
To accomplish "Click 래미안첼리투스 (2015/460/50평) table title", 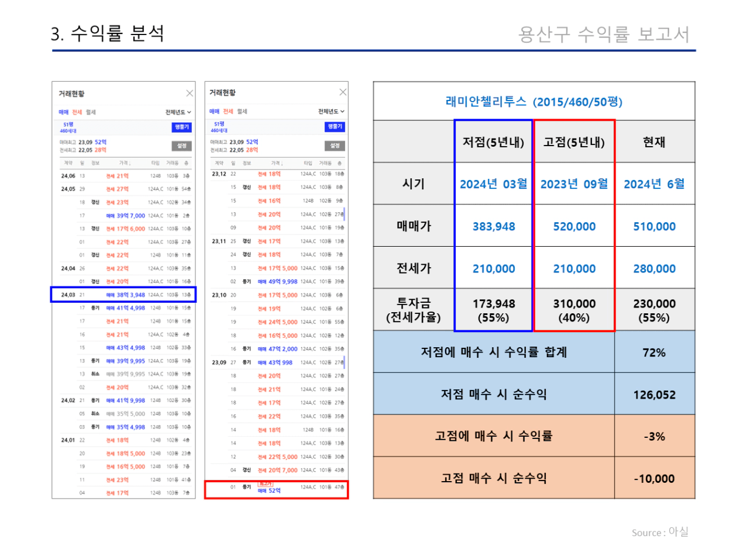I will [534, 102].
